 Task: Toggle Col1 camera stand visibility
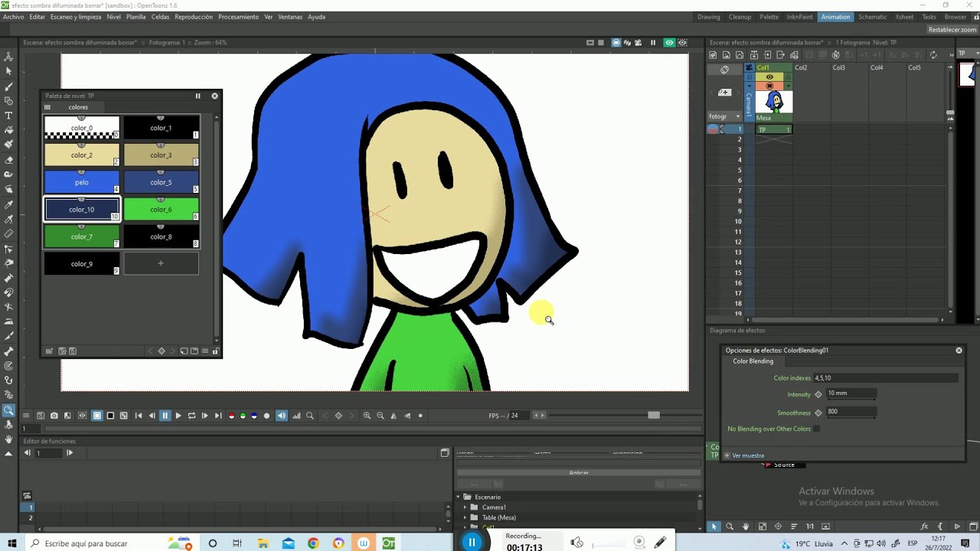(x=769, y=86)
